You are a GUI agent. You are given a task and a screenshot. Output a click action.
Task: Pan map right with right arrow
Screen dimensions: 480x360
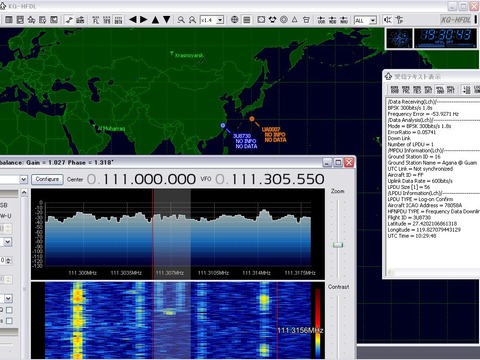[x=144, y=20]
